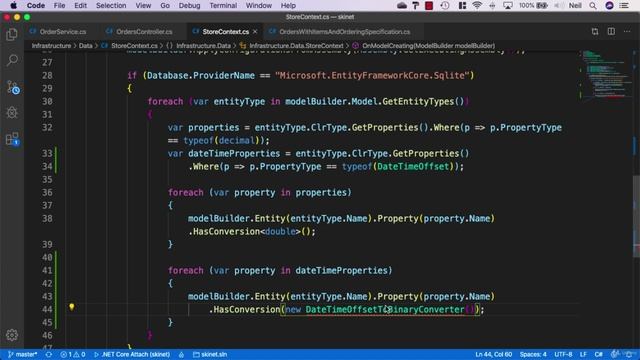
Task: Click StoreContext.cs breadcrumb segment
Action: (129, 46)
